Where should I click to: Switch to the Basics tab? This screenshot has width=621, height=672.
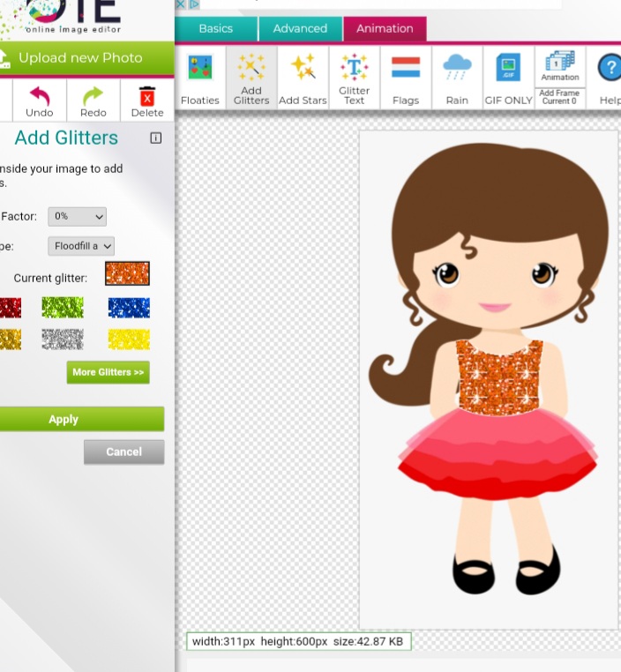point(216,29)
